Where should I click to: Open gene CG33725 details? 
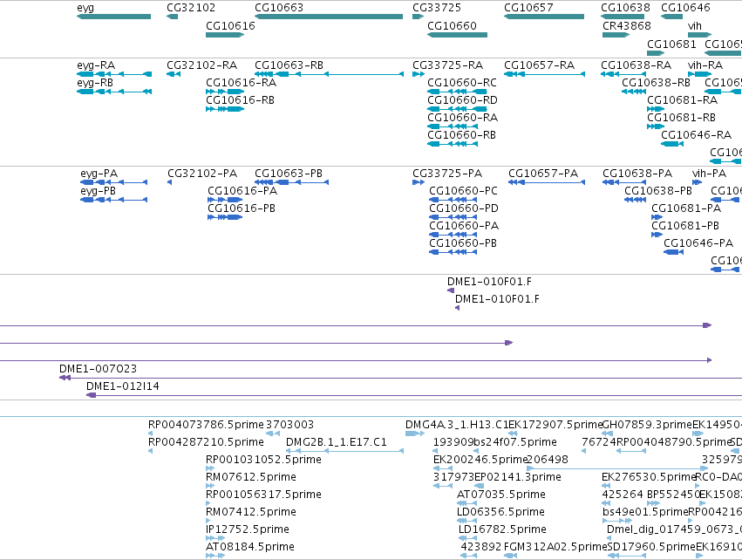pyautogui.click(x=418, y=17)
